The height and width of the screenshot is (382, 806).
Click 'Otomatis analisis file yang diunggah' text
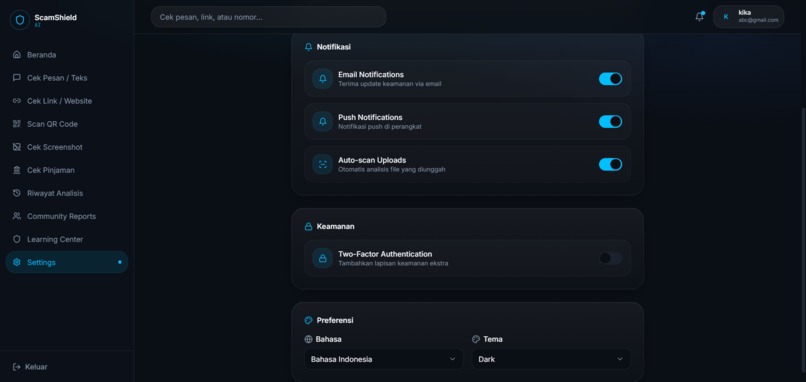click(392, 169)
